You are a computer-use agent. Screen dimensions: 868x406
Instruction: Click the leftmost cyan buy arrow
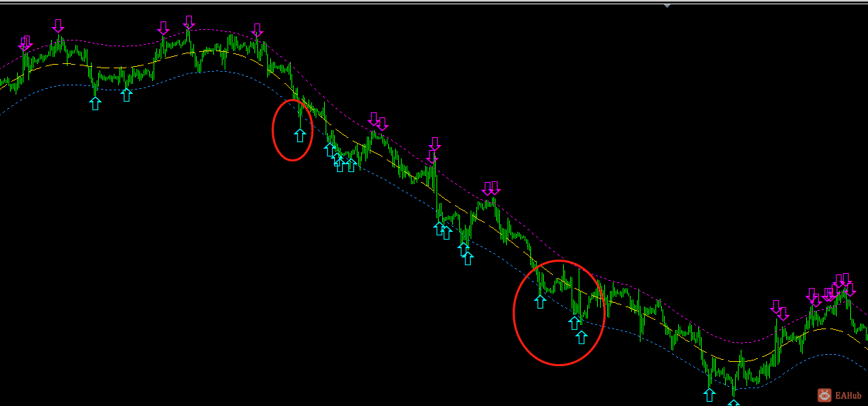(95, 103)
